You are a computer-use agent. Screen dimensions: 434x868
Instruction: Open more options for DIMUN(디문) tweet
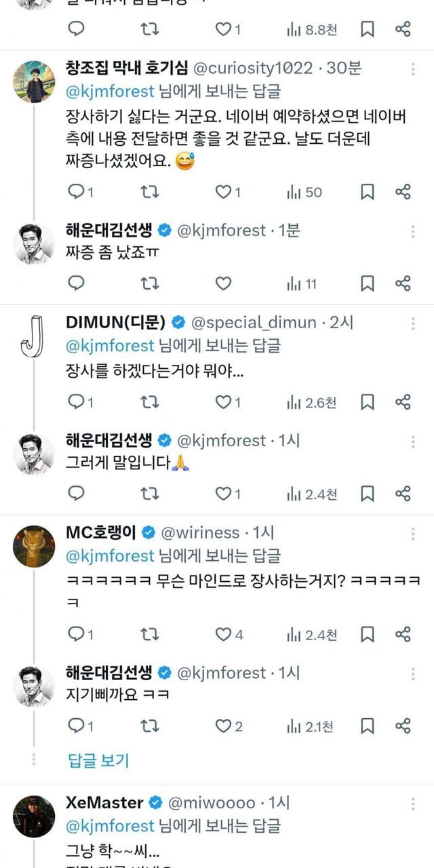pyautogui.click(x=413, y=321)
